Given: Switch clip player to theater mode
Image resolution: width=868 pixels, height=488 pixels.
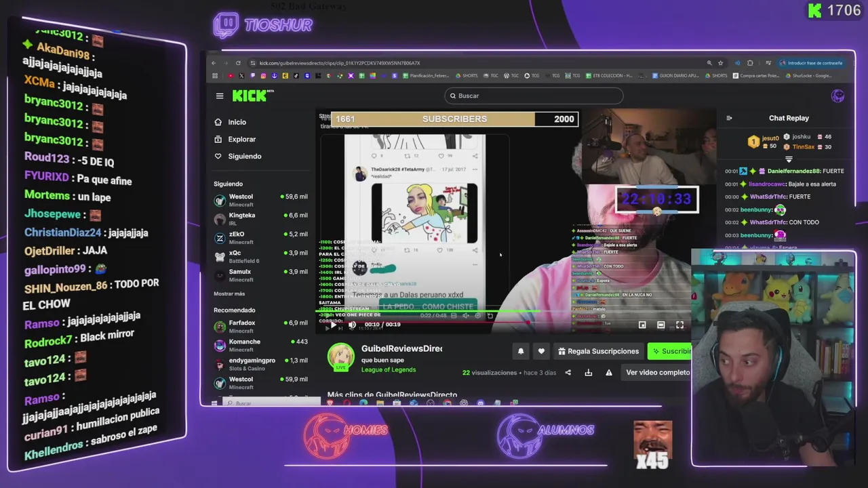Looking at the screenshot, I should click(x=660, y=325).
